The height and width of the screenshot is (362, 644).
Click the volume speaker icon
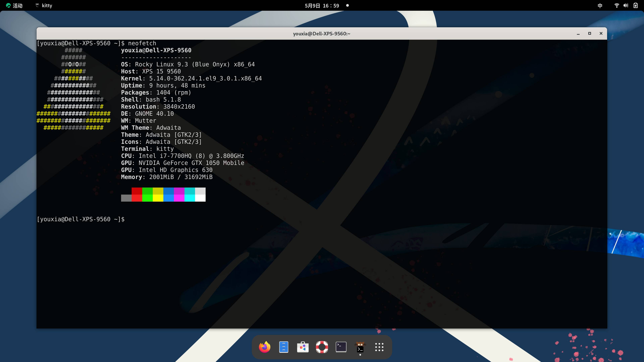tap(626, 6)
